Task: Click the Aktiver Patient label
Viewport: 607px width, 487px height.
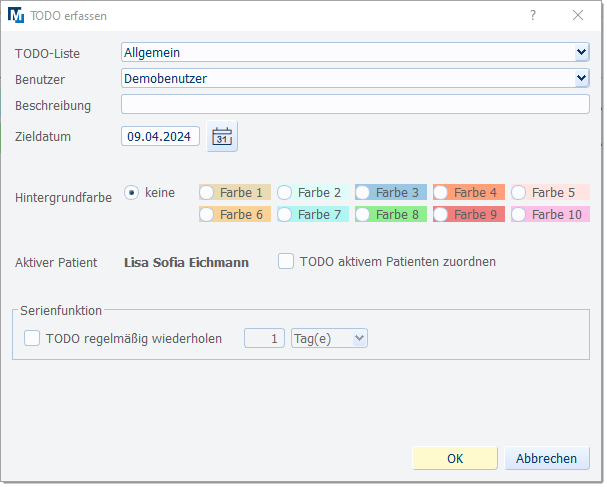Action: click(56, 263)
